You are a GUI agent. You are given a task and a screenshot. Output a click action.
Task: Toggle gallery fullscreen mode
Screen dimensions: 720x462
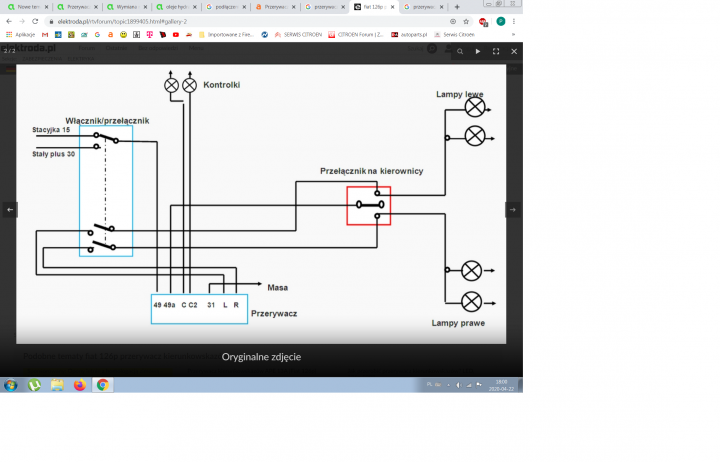(496, 51)
